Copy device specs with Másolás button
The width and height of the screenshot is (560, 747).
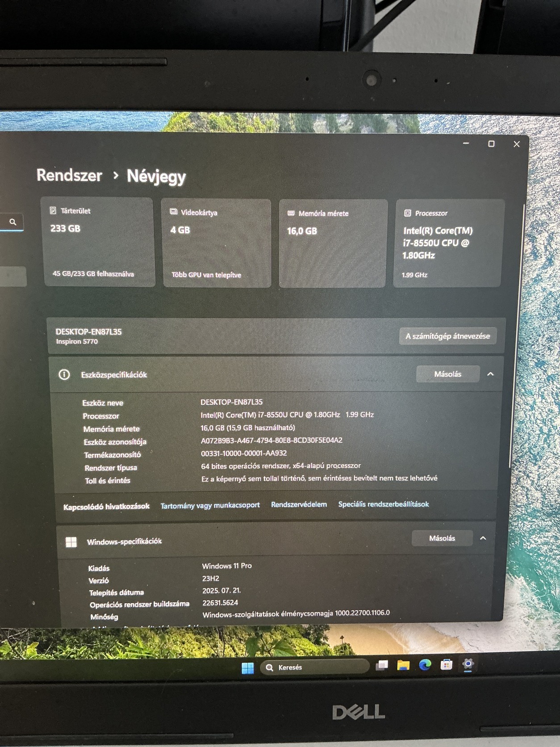(x=447, y=374)
